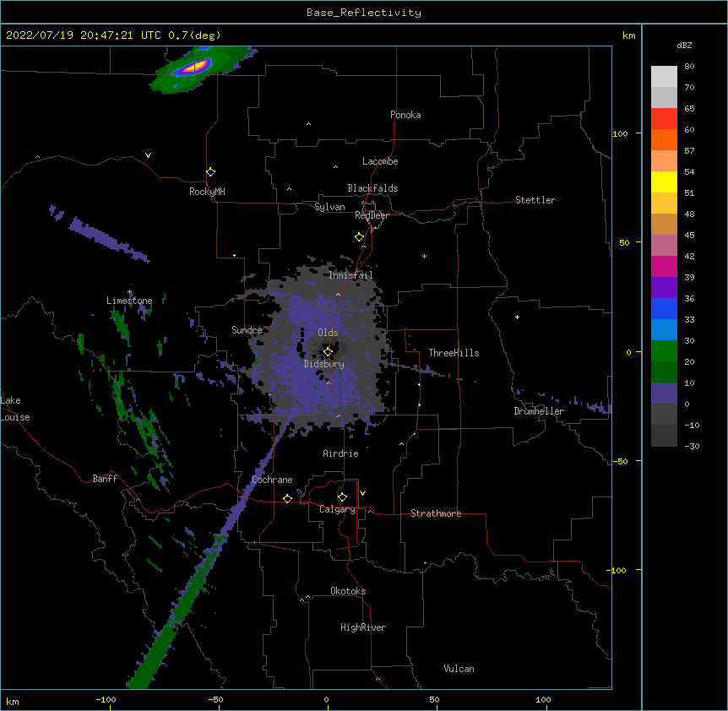Pick the mauve 42-45 dBZ legend swatch
This screenshot has height=711, width=728.
pos(664,245)
